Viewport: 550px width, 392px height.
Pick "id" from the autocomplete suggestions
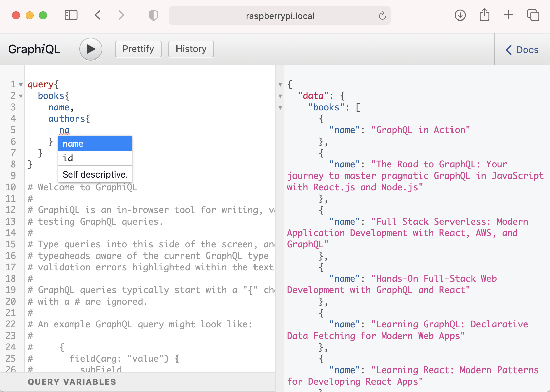pos(95,158)
